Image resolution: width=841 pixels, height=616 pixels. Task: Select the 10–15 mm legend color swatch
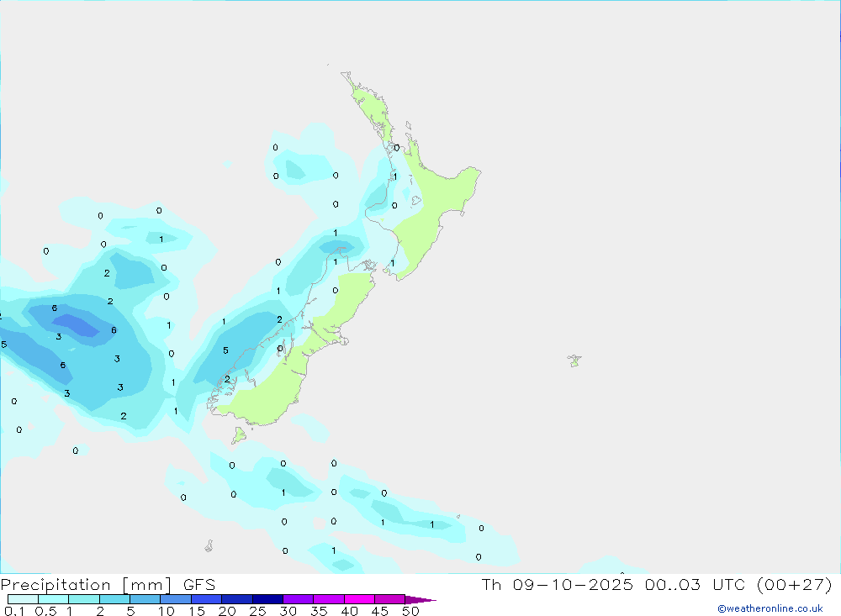(176, 599)
